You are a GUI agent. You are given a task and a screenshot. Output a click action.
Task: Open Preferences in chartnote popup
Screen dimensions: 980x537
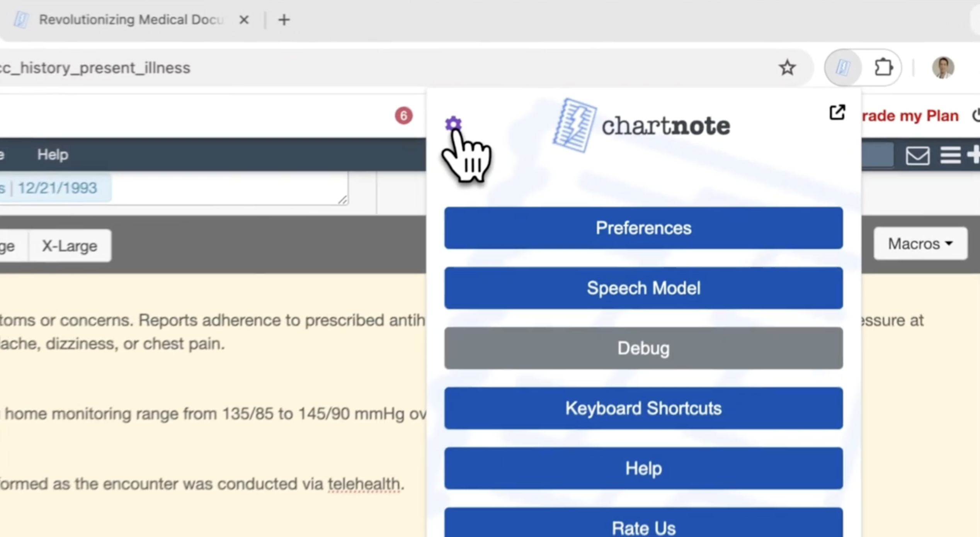(643, 228)
